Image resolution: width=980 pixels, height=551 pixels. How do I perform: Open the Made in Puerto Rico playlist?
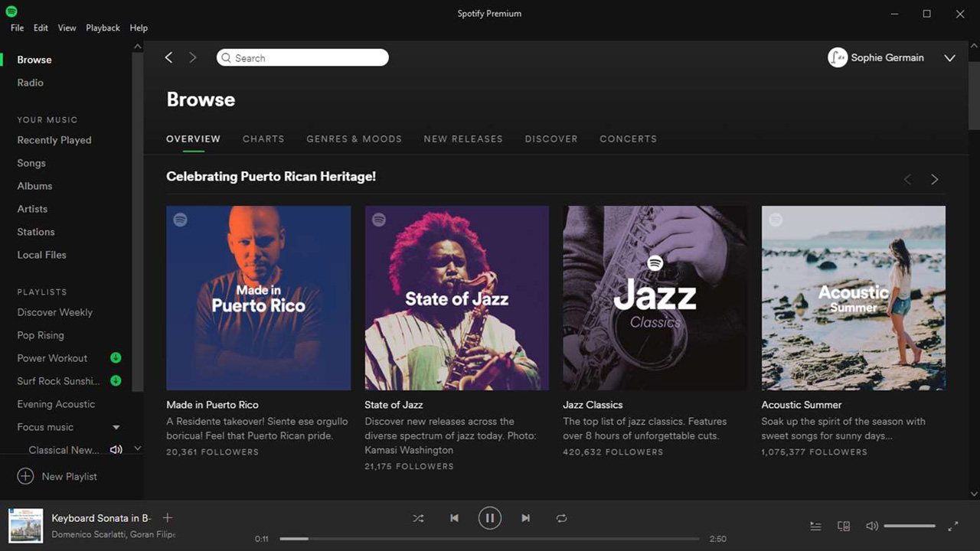click(258, 298)
